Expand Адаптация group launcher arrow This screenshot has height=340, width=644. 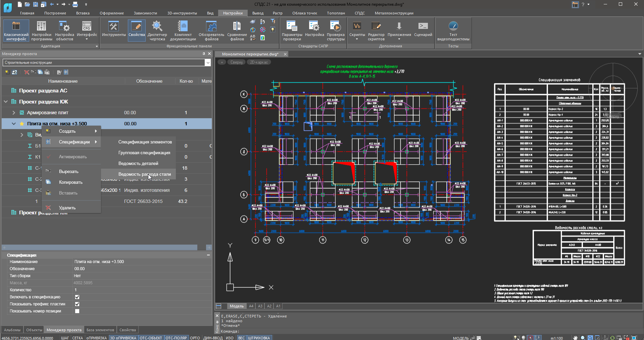click(97, 46)
